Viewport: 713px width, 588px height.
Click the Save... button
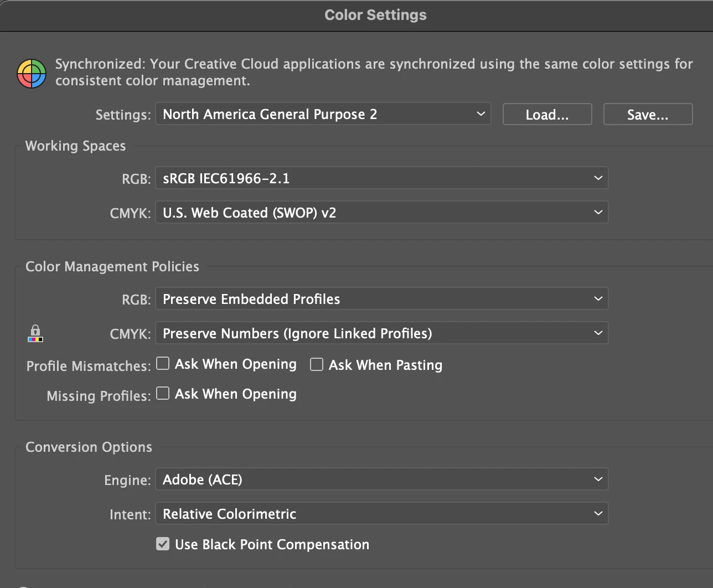click(648, 115)
